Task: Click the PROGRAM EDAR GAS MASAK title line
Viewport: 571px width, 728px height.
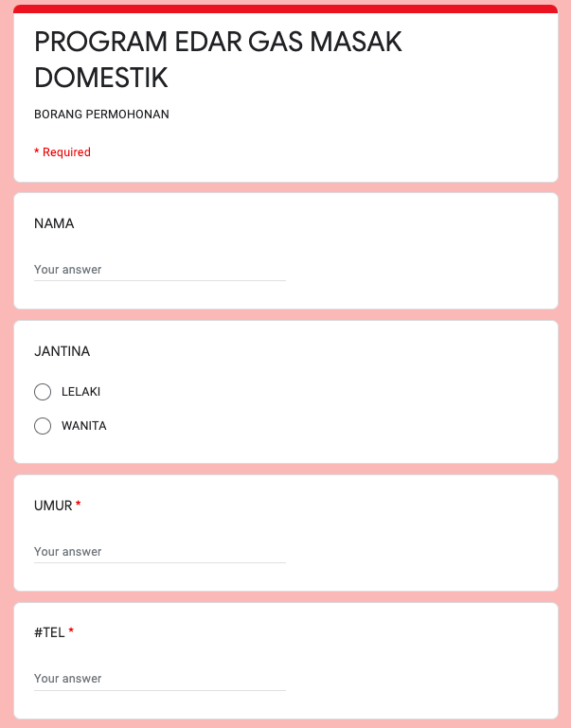Action: [218, 43]
